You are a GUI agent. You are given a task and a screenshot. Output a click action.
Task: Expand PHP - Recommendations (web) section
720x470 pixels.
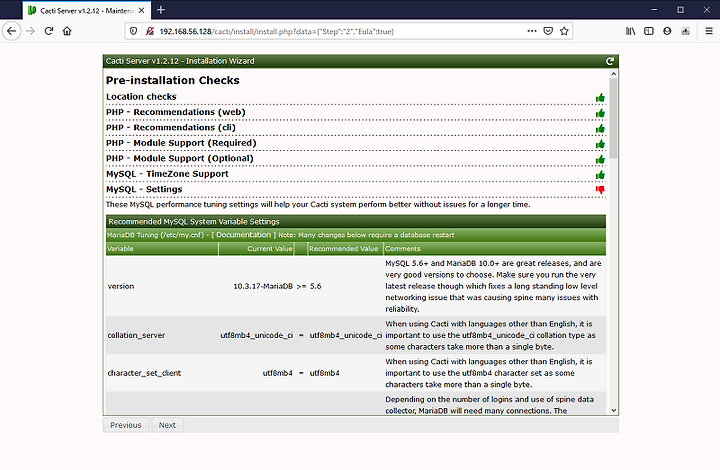coord(176,112)
